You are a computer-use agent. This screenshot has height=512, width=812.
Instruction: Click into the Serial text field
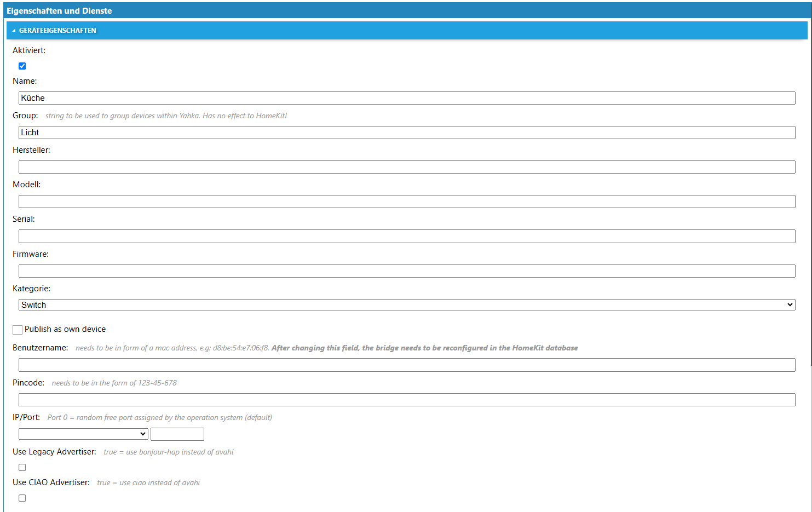(406, 236)
